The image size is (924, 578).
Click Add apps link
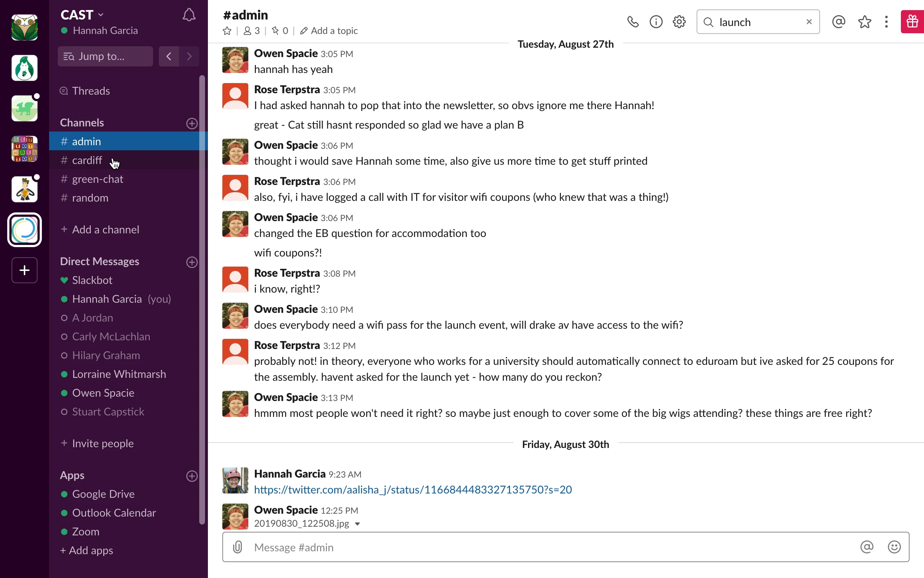coord(87,551)
